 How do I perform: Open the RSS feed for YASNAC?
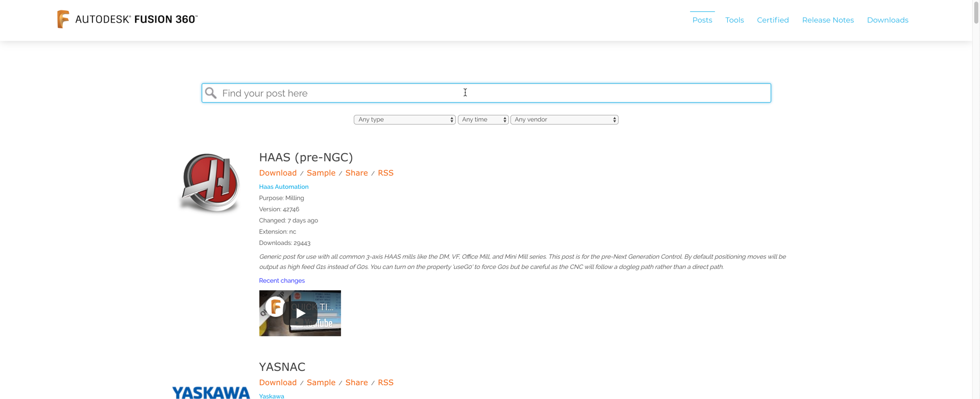click(x=386, y=383)
